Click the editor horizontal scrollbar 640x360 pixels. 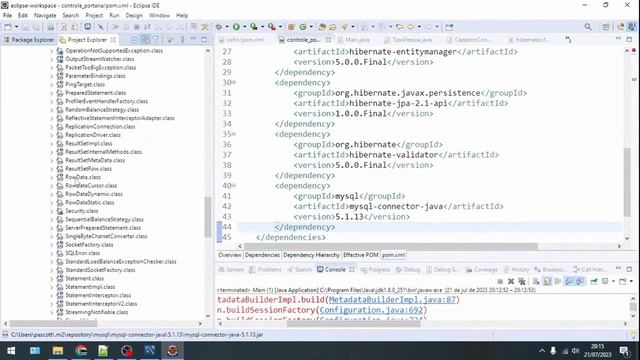tap(391, 246)
